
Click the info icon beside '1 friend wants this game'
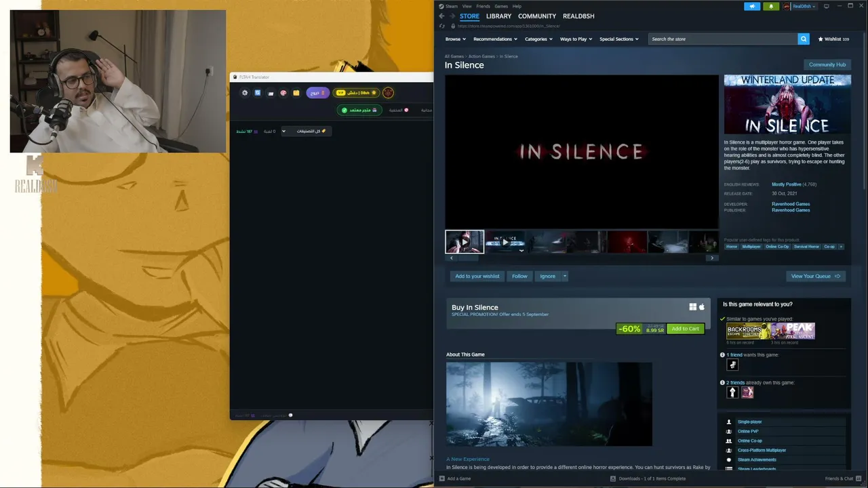coord(723,355)
